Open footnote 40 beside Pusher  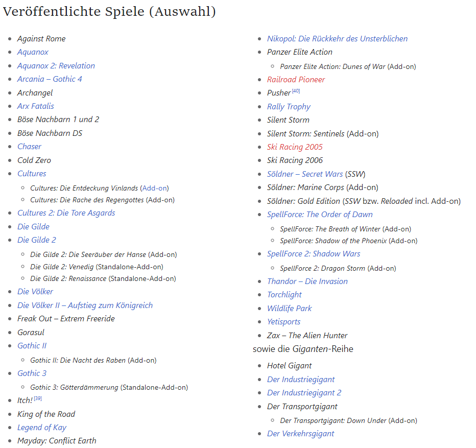[x=296, y=91]
